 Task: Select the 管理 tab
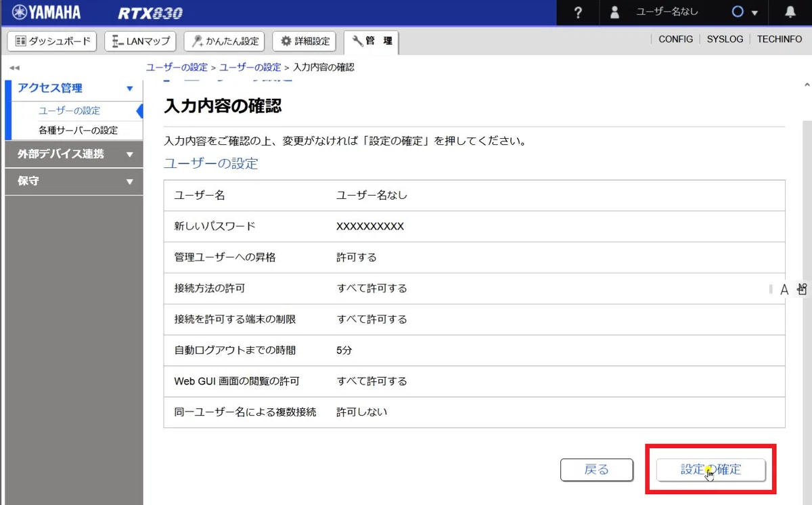371,42
